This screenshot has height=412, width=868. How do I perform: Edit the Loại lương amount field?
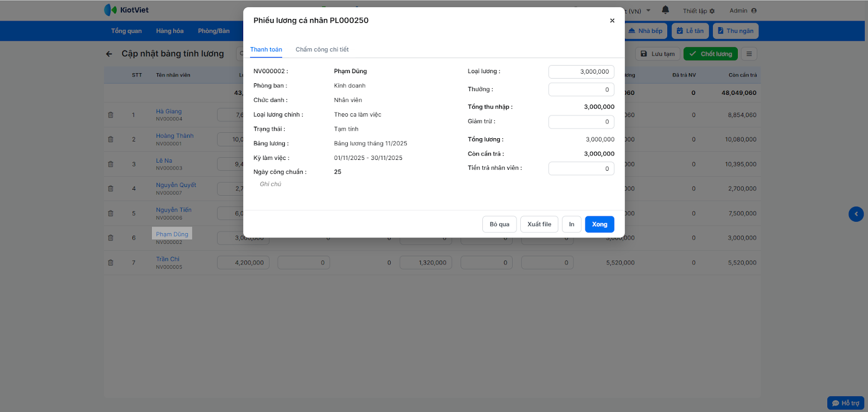point(581,72)
